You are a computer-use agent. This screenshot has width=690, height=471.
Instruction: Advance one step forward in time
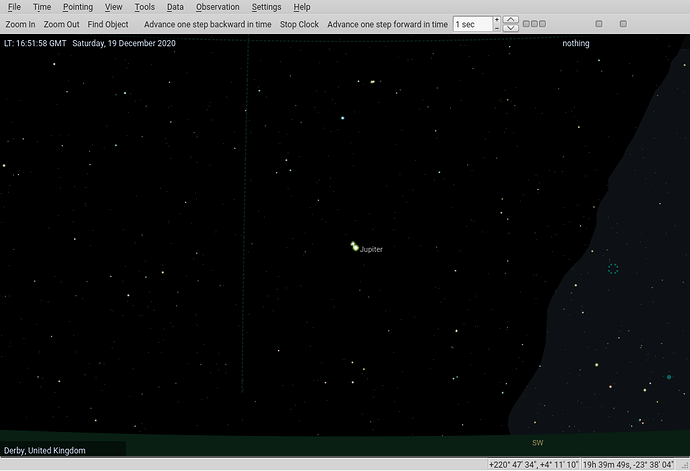[x=387, y=24]
